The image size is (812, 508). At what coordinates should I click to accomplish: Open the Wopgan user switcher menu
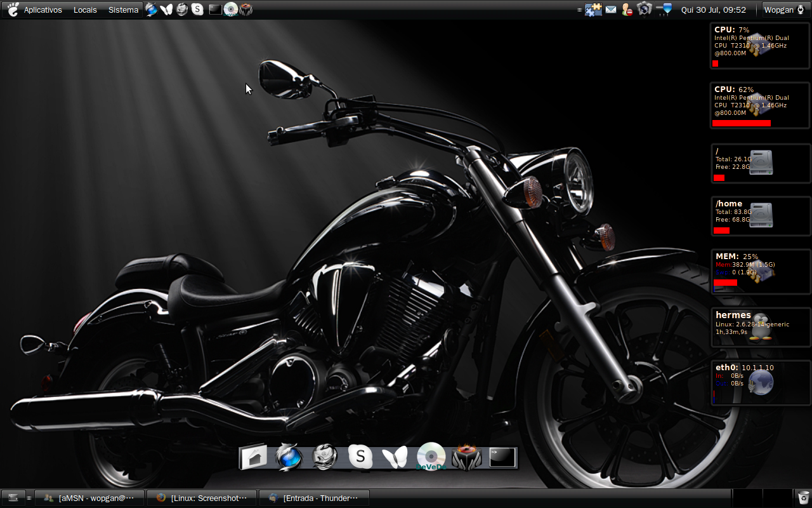coord(784,10)
